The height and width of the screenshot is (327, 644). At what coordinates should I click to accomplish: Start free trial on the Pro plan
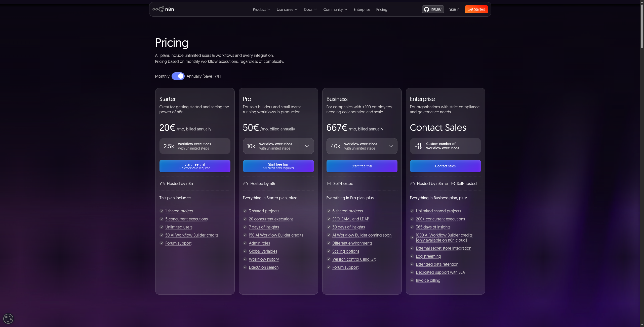tap(278, 166)
